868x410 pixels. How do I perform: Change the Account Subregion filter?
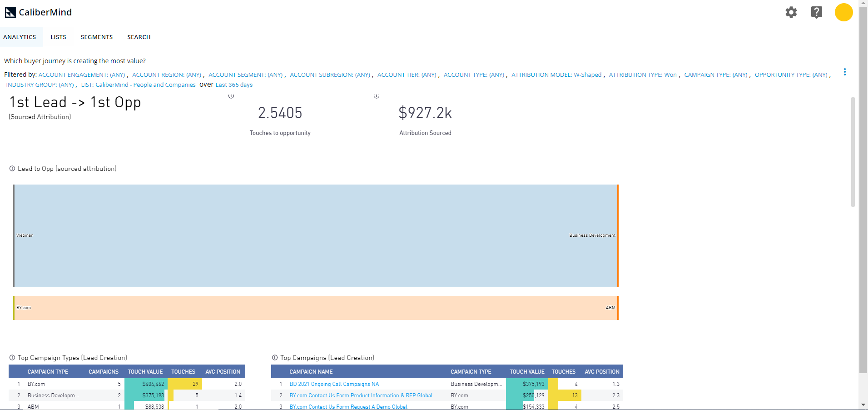coord(330,75)
